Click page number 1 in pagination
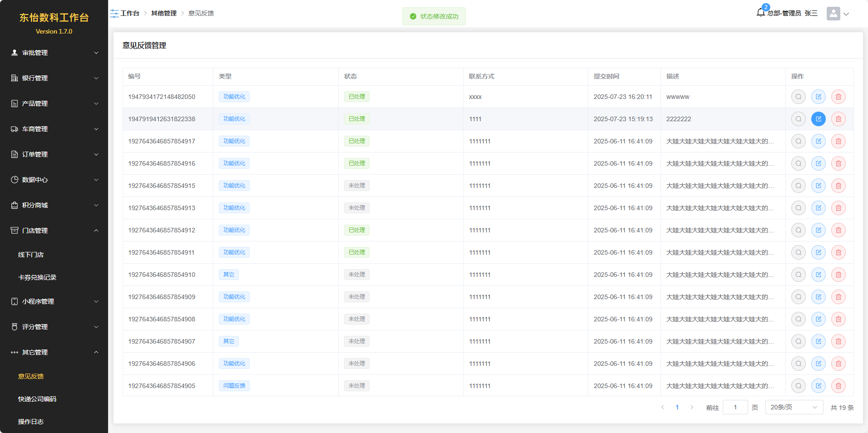868x433 pixels. click(677, 407)
